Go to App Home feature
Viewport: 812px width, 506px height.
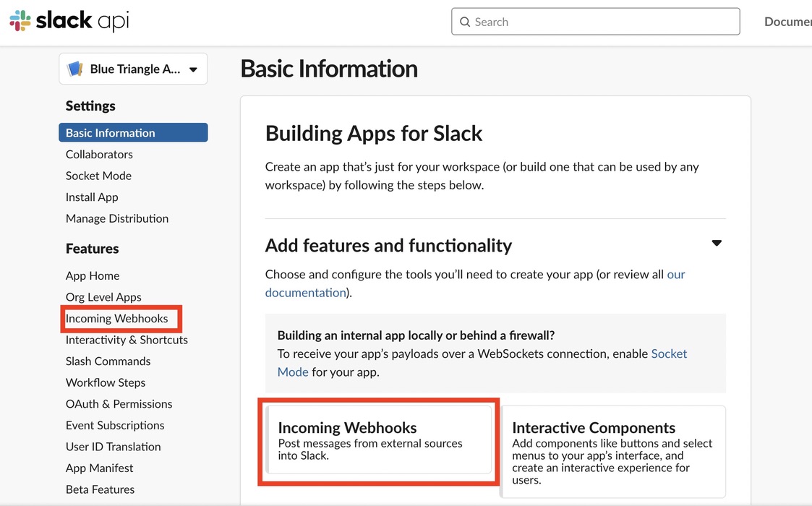click(x=92, y=275)
